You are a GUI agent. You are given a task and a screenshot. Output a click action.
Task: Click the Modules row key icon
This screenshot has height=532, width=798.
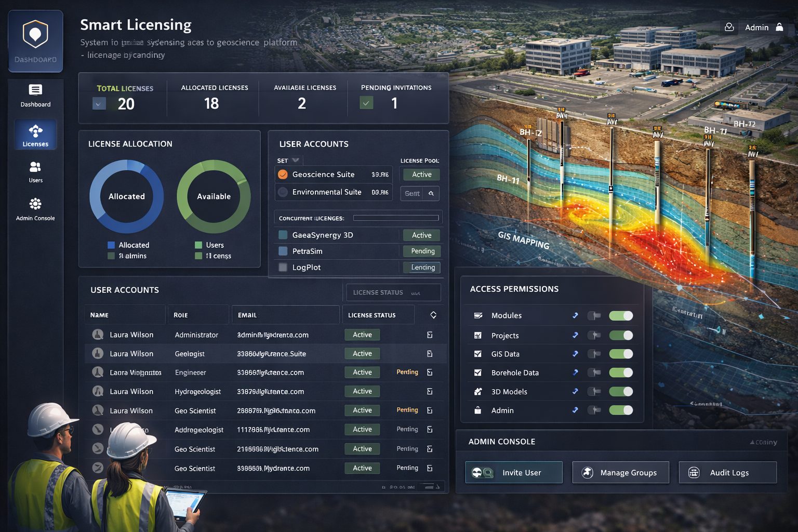[x=575, y=315]
